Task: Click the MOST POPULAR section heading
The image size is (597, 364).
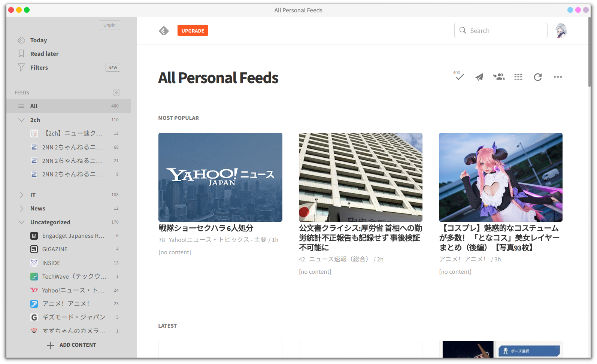Action: 179,118
